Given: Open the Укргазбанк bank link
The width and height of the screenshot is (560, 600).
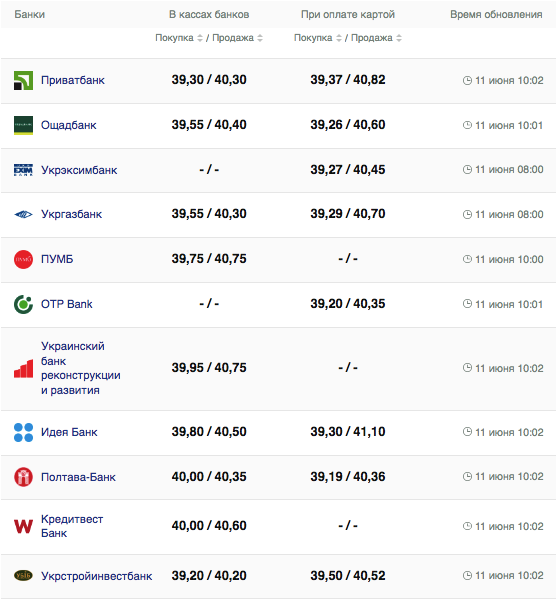Looking at the screenshot, I should (72, 214).
